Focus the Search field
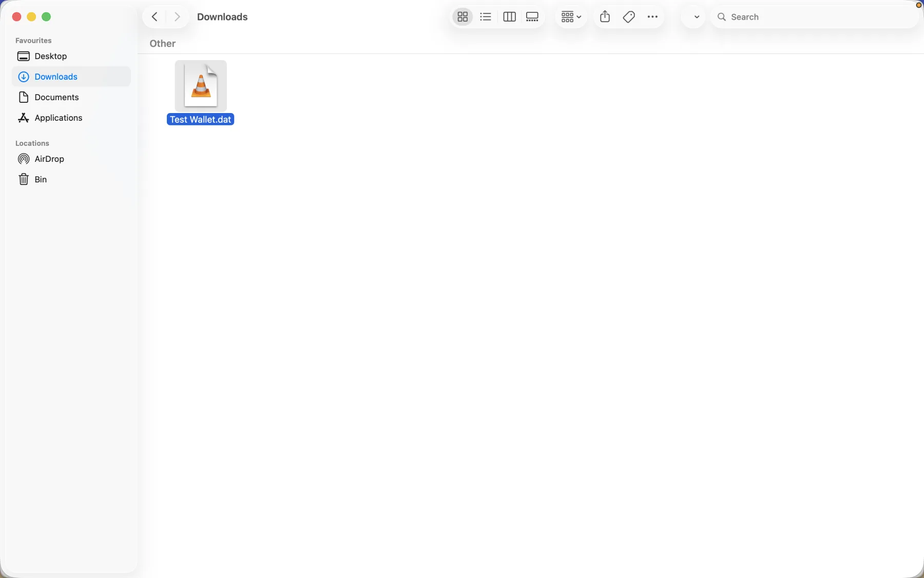The height and width of the screenshot is (578, 924). 815,17
